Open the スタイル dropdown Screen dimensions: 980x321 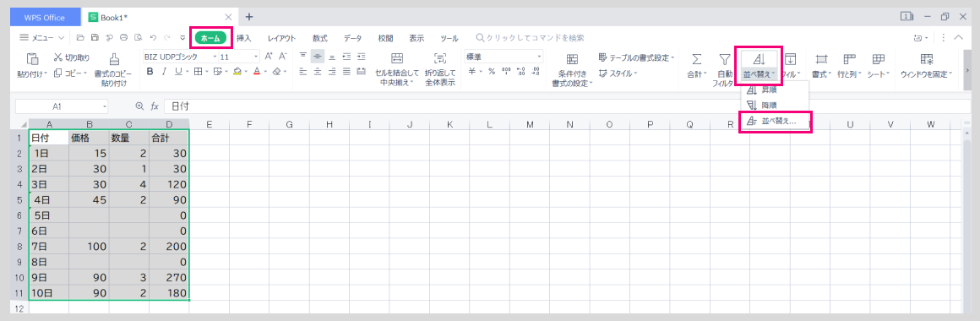point(618,73)
